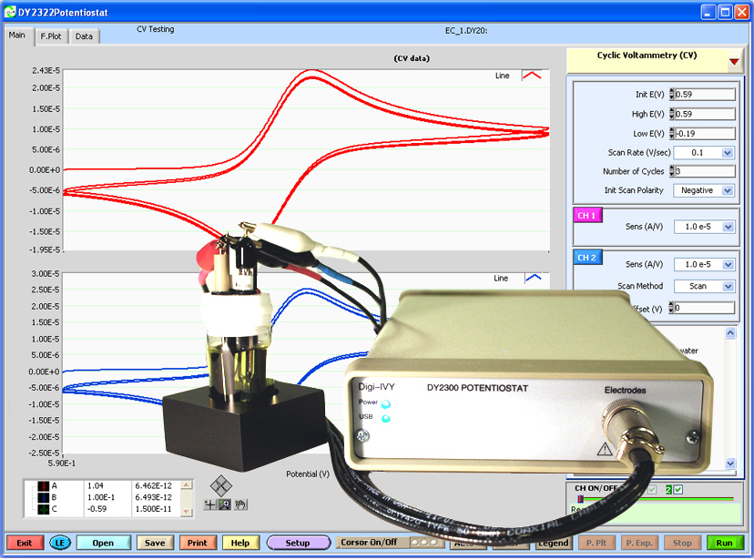Open the Setup dialog
Image resolution: width=754 pixels, height=560 pixels.
tap(298, 544)
